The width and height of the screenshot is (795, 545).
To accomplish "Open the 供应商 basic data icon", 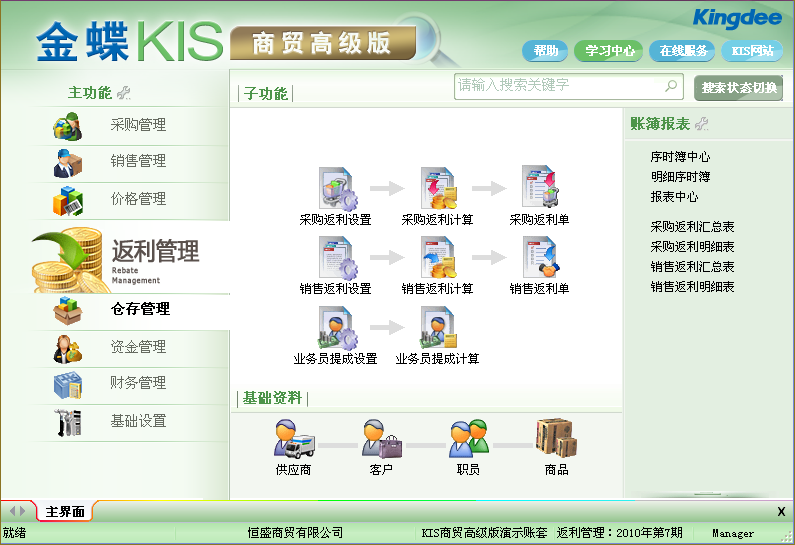I will [x=295, y=438].
